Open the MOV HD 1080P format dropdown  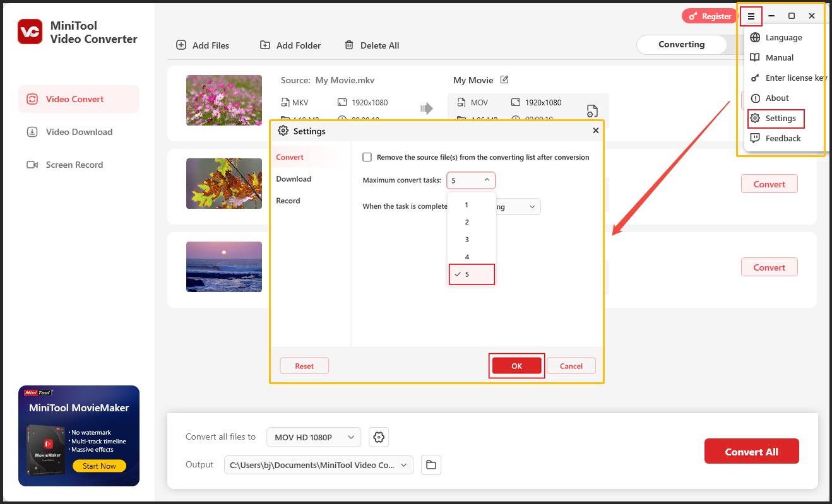click(x=314, y=437)
